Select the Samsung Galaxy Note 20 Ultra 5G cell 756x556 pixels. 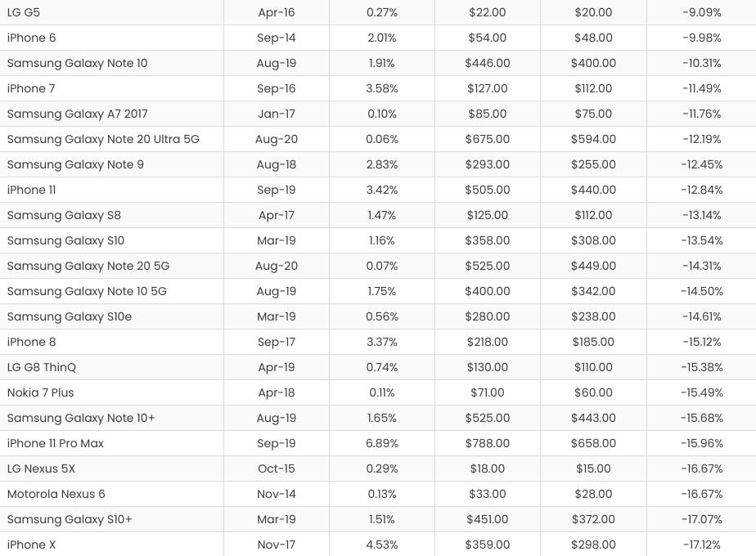[x=103, y=139]
